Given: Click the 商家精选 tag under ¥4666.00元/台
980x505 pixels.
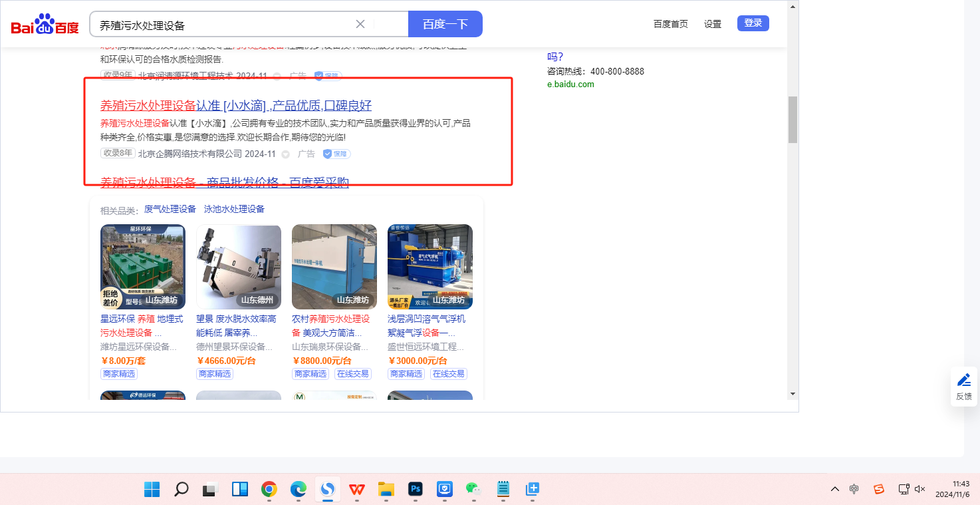Looking at the screenshot, I should coord(215,374).
